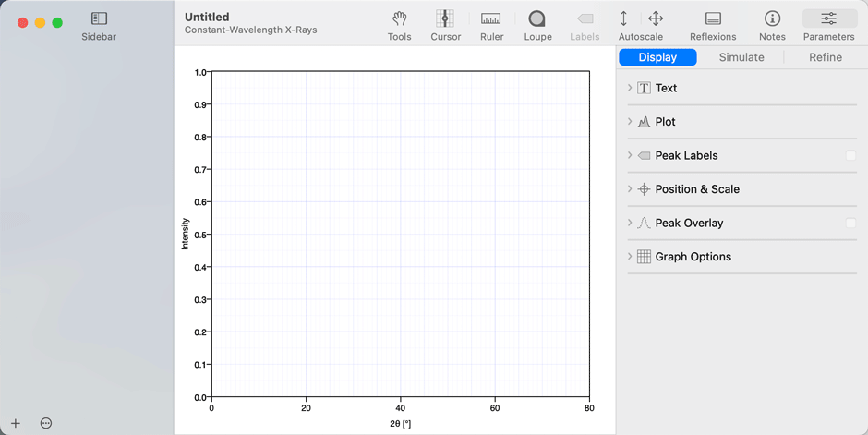Screen dimensions: 868x435
Task: Enable the Peak Overlay checkbox
Action: point(850,224)
